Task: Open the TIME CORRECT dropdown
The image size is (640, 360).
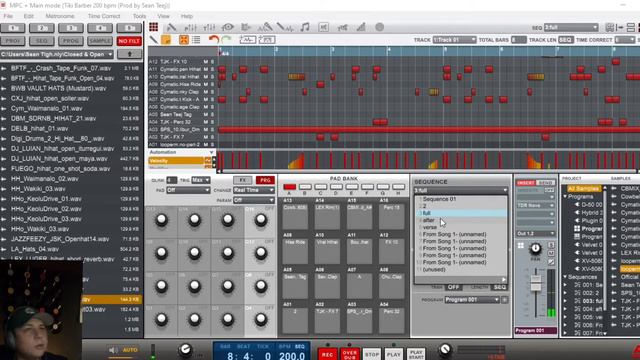Action: 624,40
